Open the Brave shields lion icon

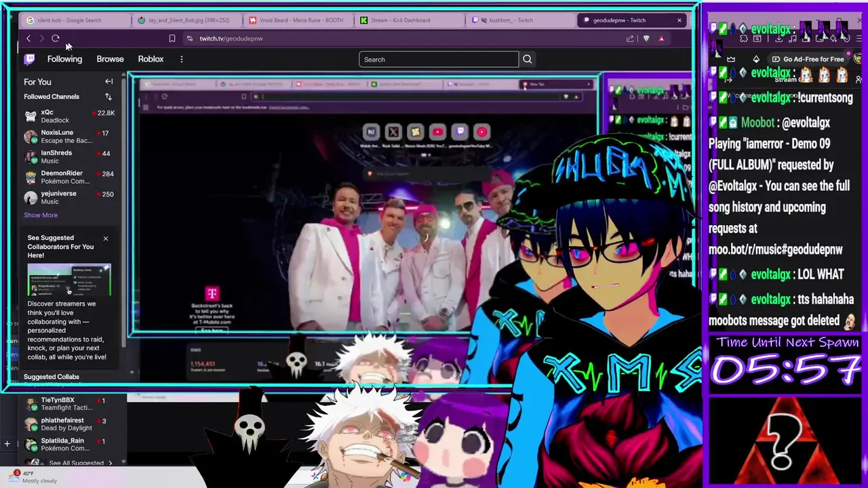coord(646,39)
